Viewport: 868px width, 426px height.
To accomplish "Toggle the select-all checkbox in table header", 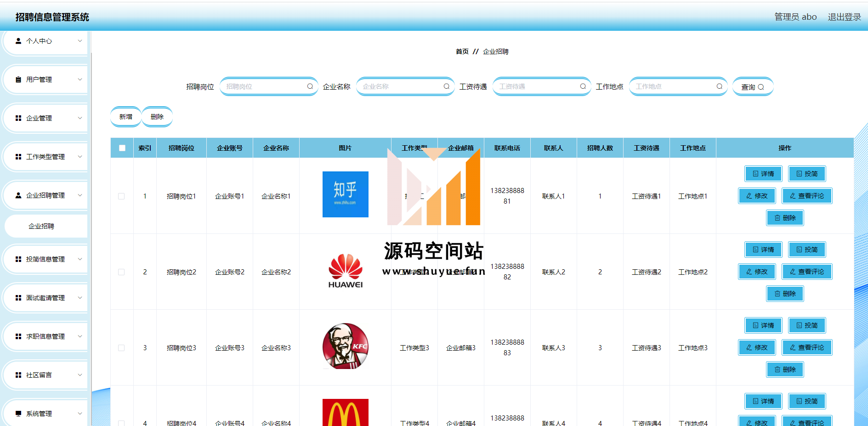I will click(x=122, y=148).
